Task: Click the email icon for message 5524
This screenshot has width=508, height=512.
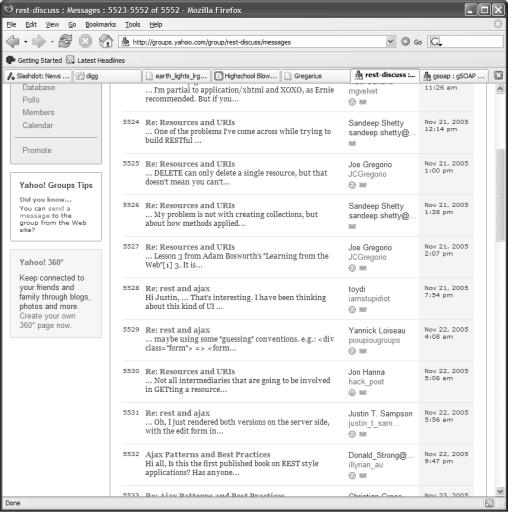Action: click(352, 144)
